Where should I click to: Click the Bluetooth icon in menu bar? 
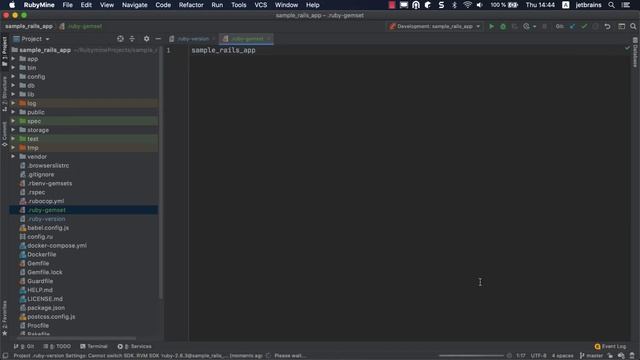(454, 5)
